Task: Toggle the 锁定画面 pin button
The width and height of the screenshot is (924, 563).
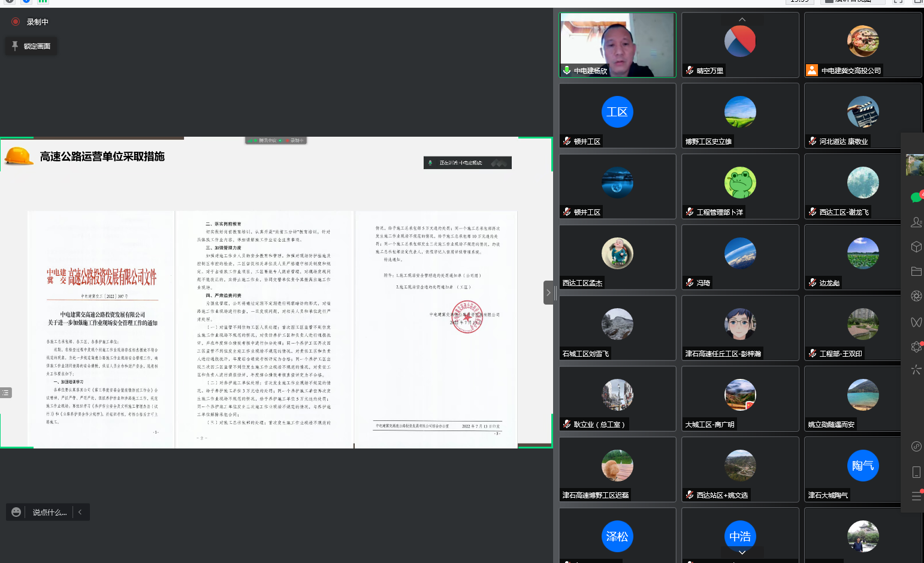Action: (31, 46)
